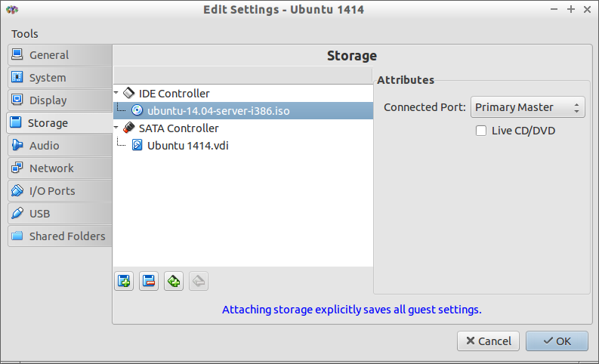Click the Cancel button

[488, 341]
